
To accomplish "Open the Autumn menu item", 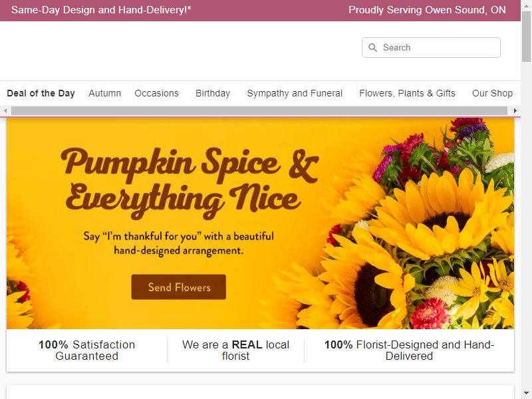I will pos(104,93).
